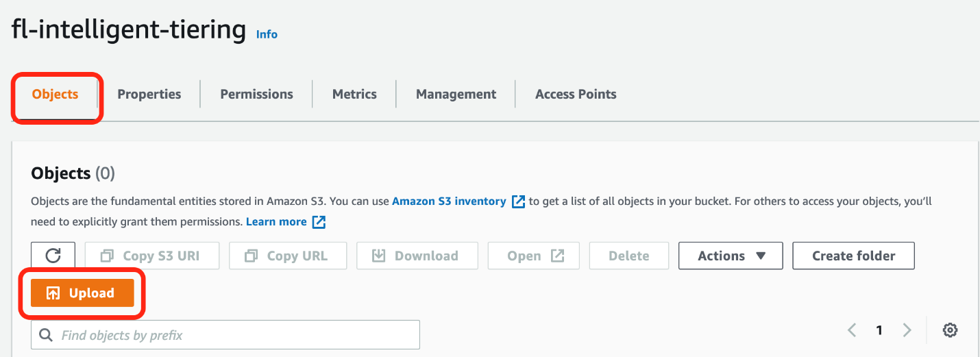Click the Copy S3 URI button

151,256
